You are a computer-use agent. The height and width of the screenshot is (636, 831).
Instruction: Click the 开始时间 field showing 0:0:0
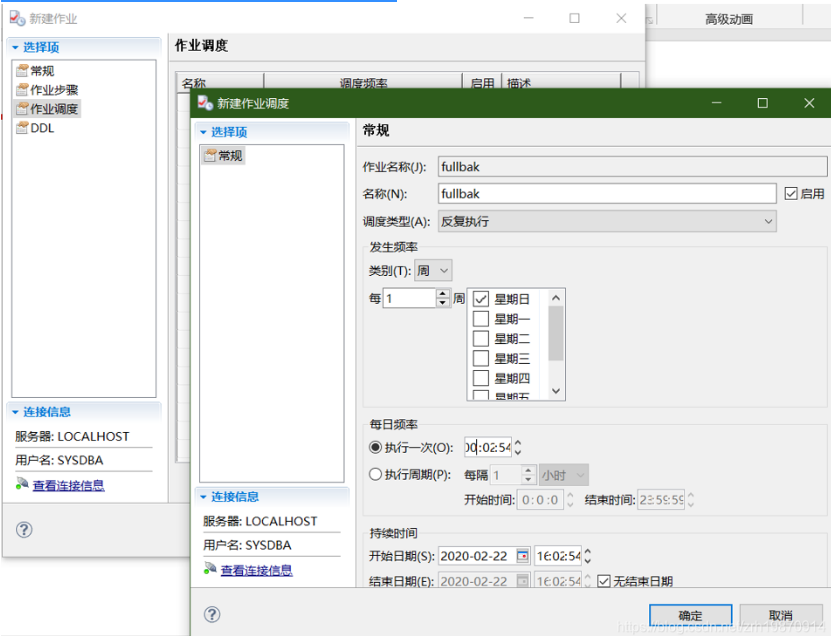[x=540, y=499]
